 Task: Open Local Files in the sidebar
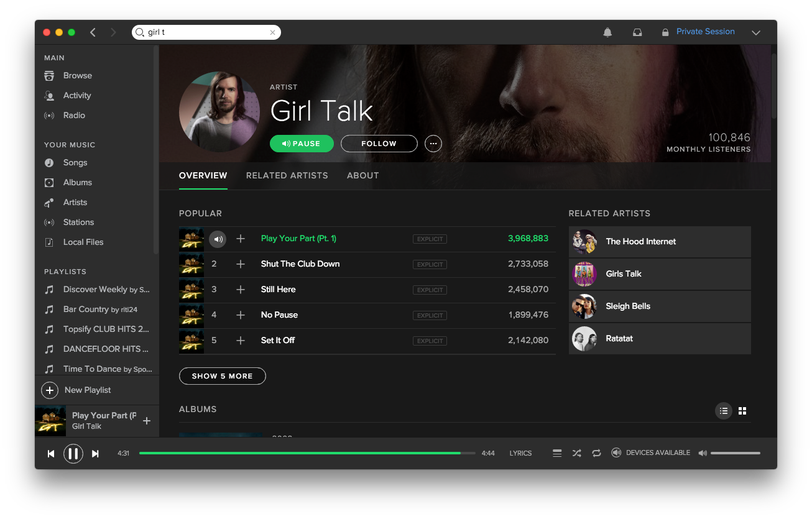point(83,242)
